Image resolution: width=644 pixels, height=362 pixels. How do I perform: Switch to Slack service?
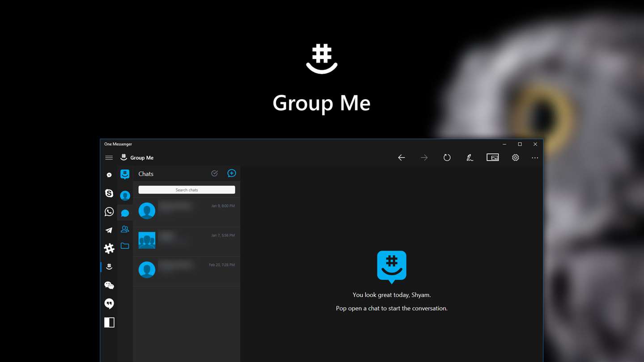[x=109, y=248]
